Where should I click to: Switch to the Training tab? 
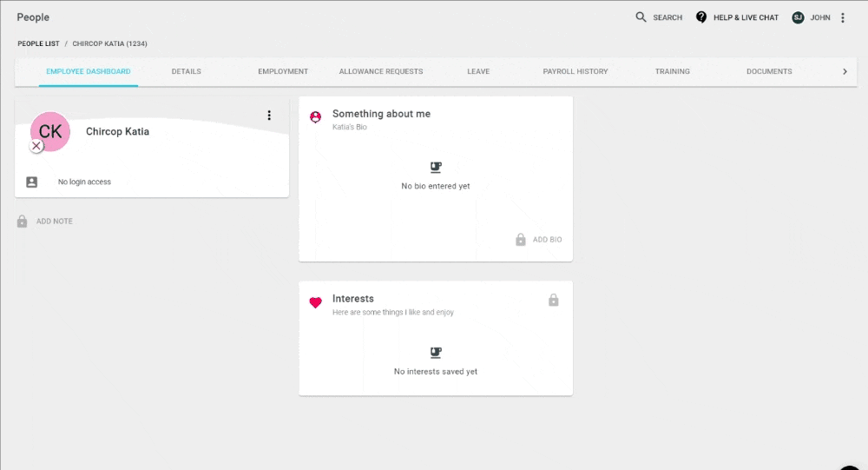tap(673, 71)
